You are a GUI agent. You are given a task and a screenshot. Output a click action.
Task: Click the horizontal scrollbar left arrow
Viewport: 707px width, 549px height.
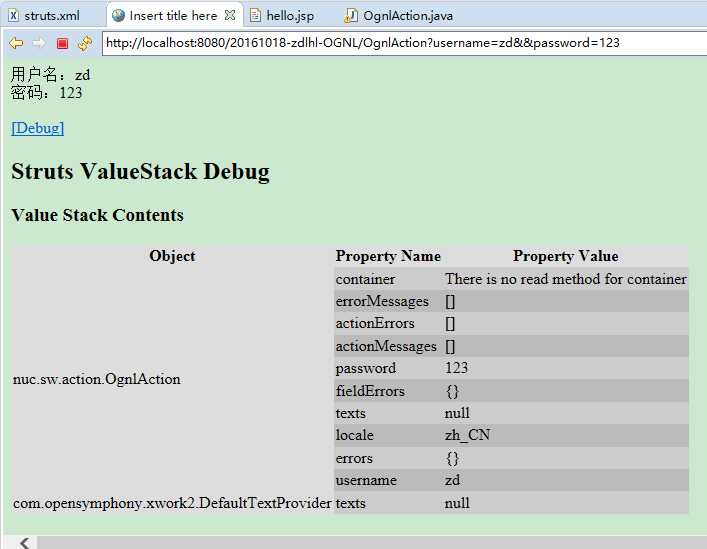pyautogui.click(x=24, y=543)
